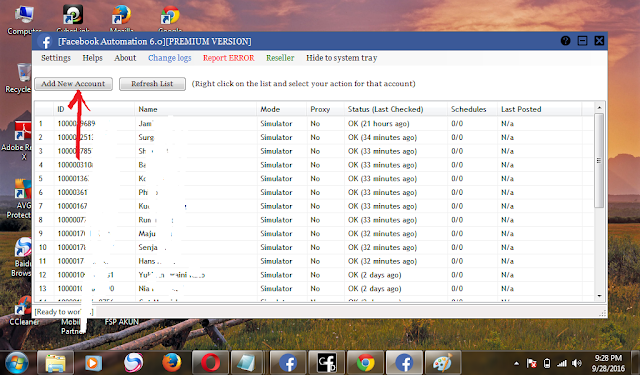The width and height of the screenshot is (640, 375).
Task: Open the Adobe Reader desktop shortcut
Action: pyautogui.click(x=18, y=140)
